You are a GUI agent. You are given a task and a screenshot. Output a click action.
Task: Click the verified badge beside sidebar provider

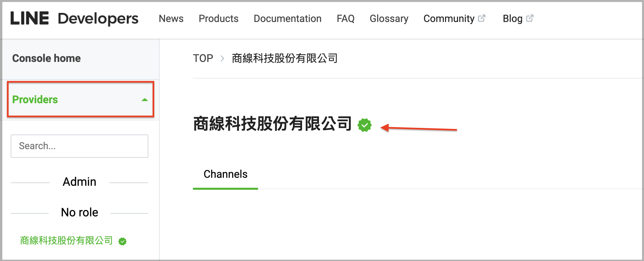tap(122, 241)
